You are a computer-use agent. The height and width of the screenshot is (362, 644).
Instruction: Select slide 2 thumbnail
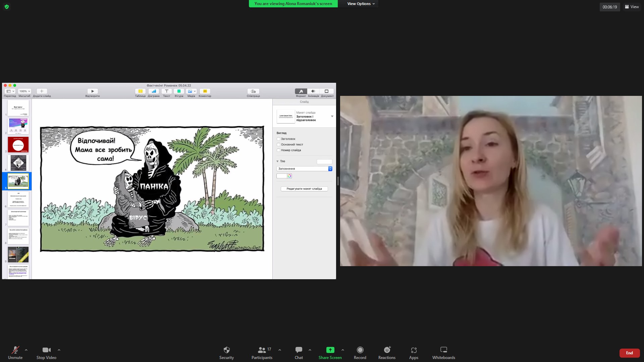point(18,126)
